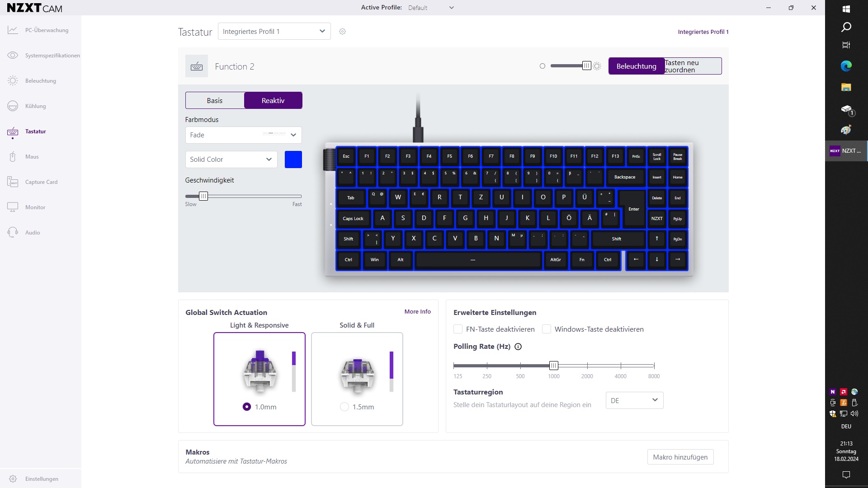Click the Tastatur keyboard icon in sidebar

[x=13, y=131]
